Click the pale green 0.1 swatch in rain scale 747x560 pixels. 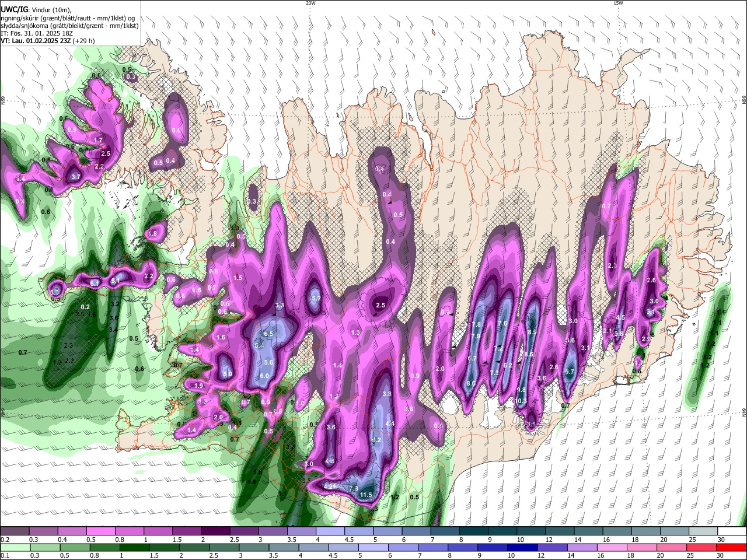[x=15, y=547]
